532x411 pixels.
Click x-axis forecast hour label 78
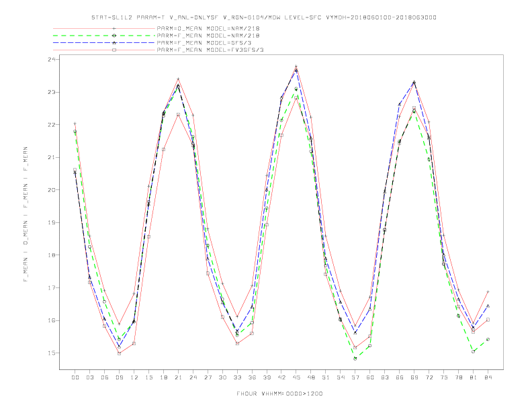point(458,377)
